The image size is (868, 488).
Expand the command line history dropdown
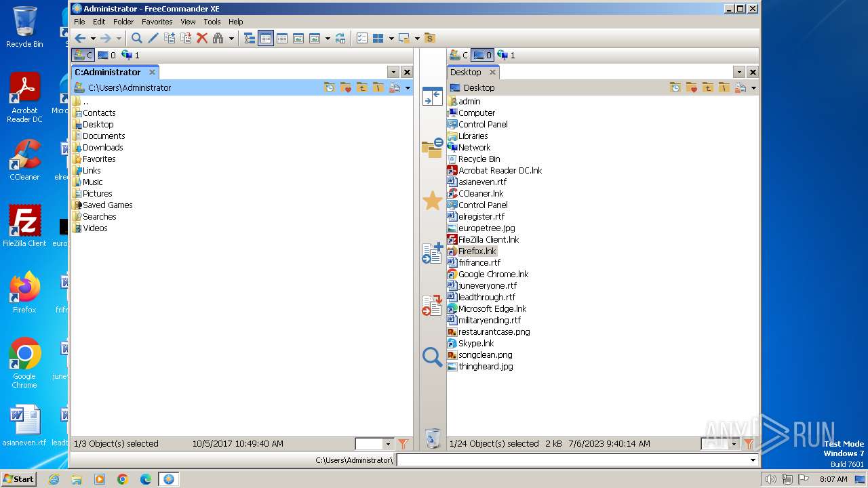tap(753, 460)
